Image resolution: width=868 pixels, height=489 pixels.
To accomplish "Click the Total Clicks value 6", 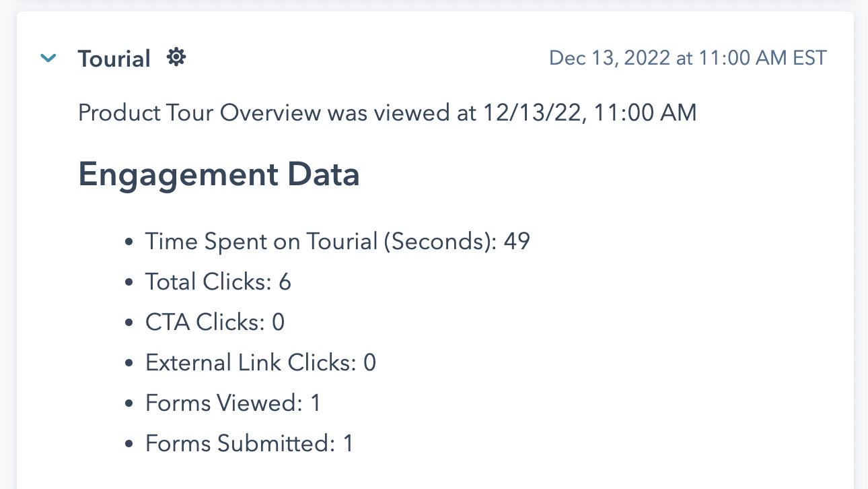I will (x=285, y=282).
